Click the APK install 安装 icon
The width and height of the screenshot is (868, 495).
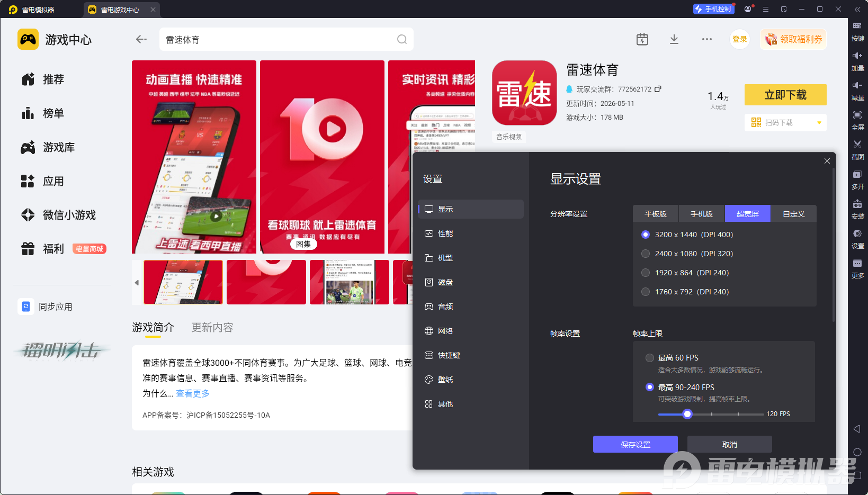tap(857, 204)
